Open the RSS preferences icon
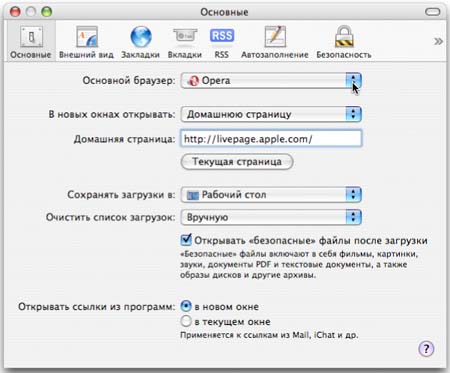450x373 pixels. 222,42
